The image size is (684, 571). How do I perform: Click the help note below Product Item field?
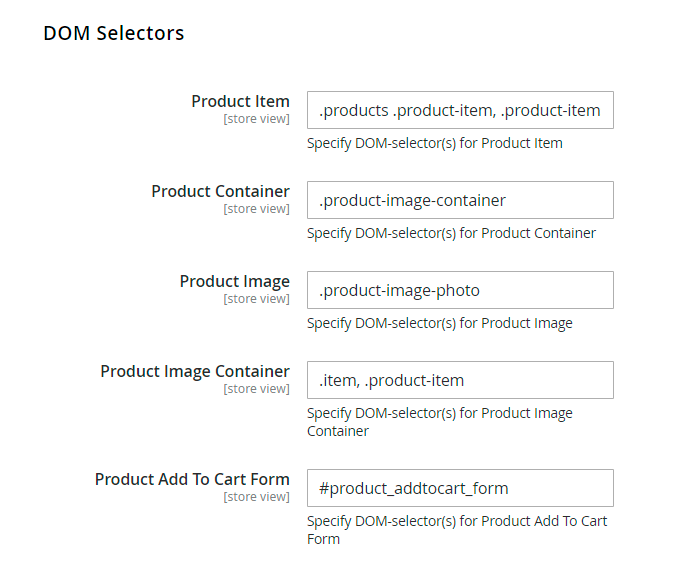(x=434, y=143)
